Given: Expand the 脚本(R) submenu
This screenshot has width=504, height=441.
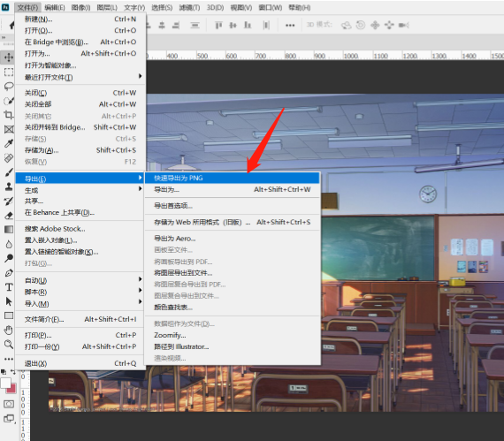Looking at the screenshot, I should 80,292.
